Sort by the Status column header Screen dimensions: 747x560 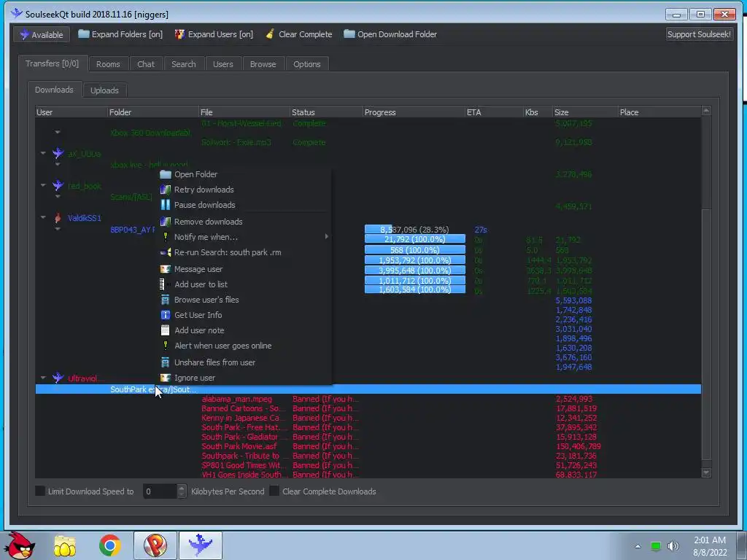[x=326, y=112]
